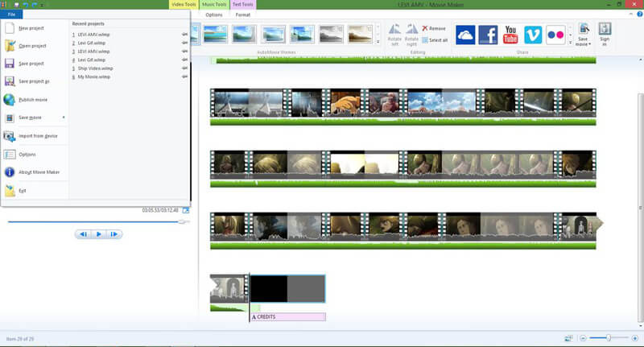Viewport: 644px width, 347px height.
Task: Zoom out the time scale
Action: pos(583,338)
